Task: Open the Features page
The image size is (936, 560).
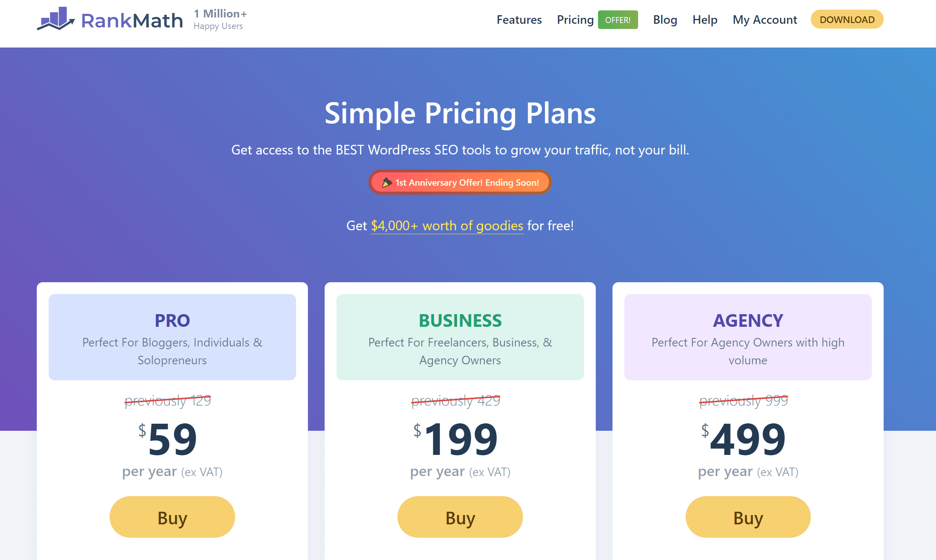Action: 519,20
